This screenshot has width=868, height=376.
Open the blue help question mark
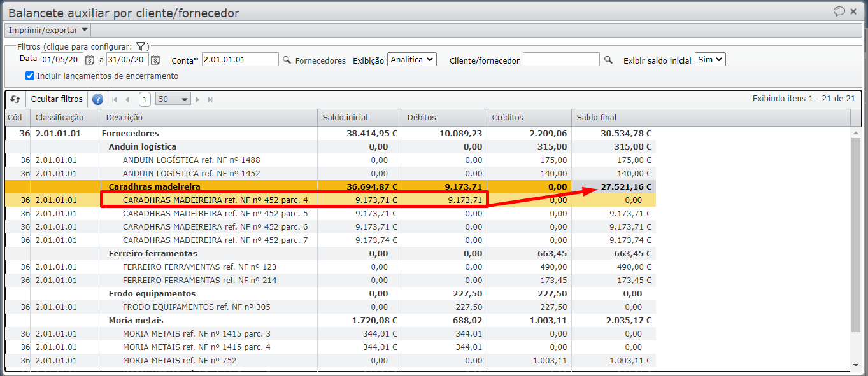point(97,99)
